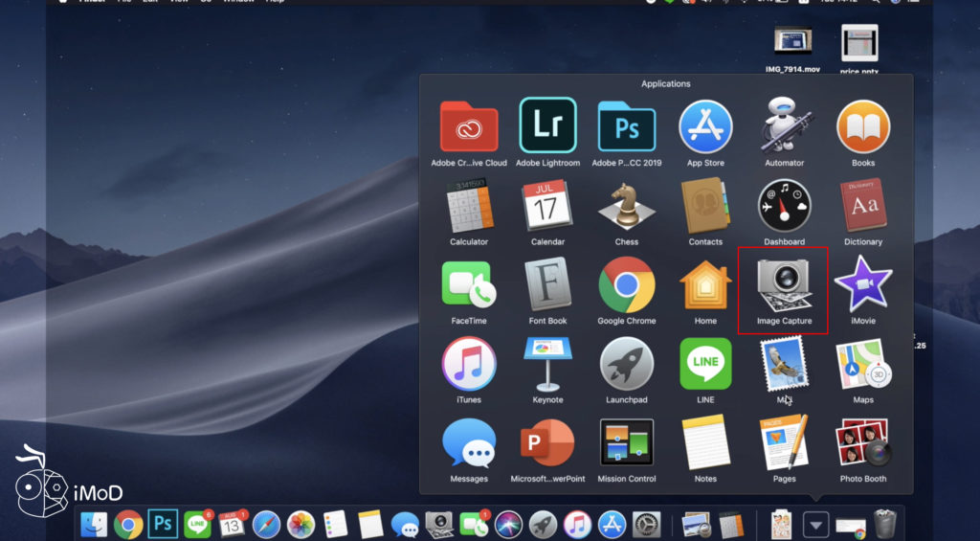This screenshot has height=541, width=980.
Task: Activate Siri from the Dock
Action: (x=508, y=524)
